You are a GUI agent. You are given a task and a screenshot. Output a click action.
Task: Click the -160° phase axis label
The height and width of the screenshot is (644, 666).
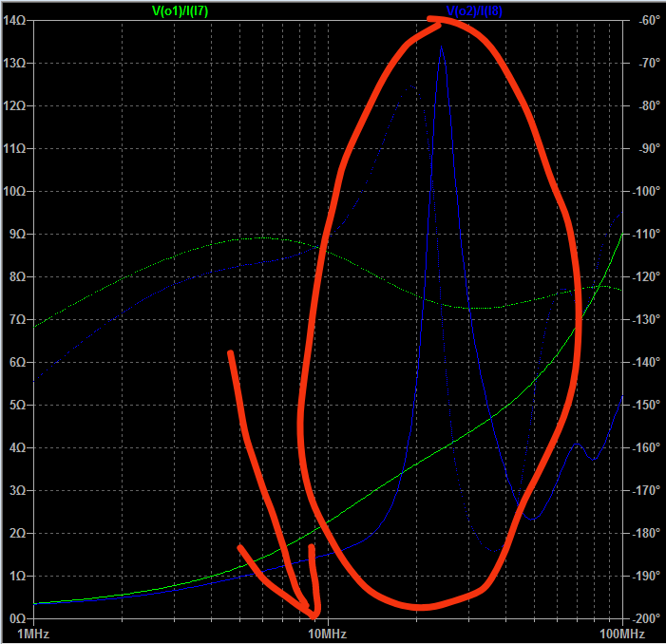tap(646, 448)
